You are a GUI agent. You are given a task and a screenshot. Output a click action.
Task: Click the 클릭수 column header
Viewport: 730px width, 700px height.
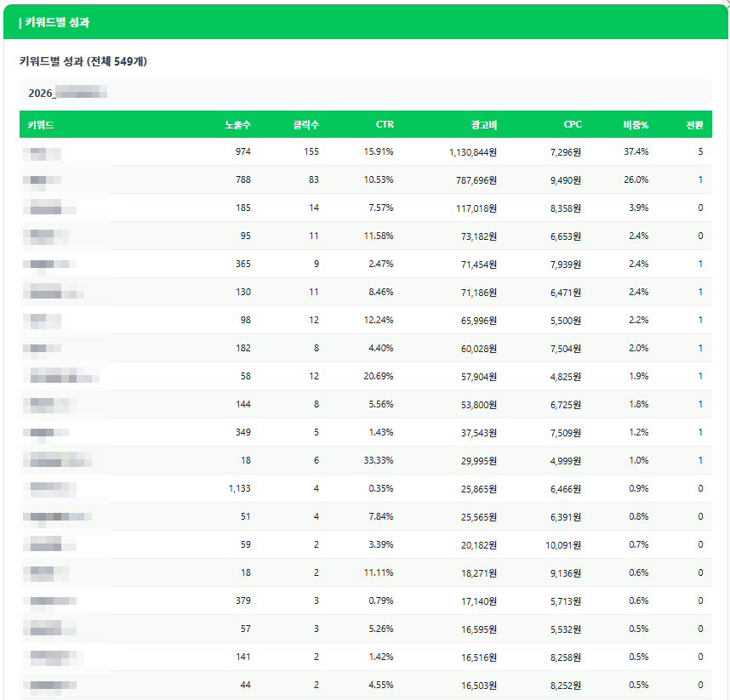(306, 125)
